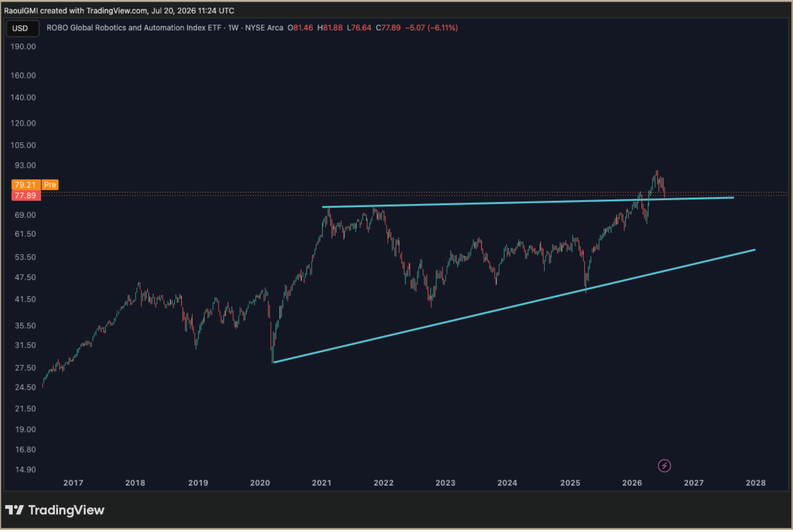
Task: Click the 19.00 price axis label
Action: pyautogui.click(x=25, y=429)
